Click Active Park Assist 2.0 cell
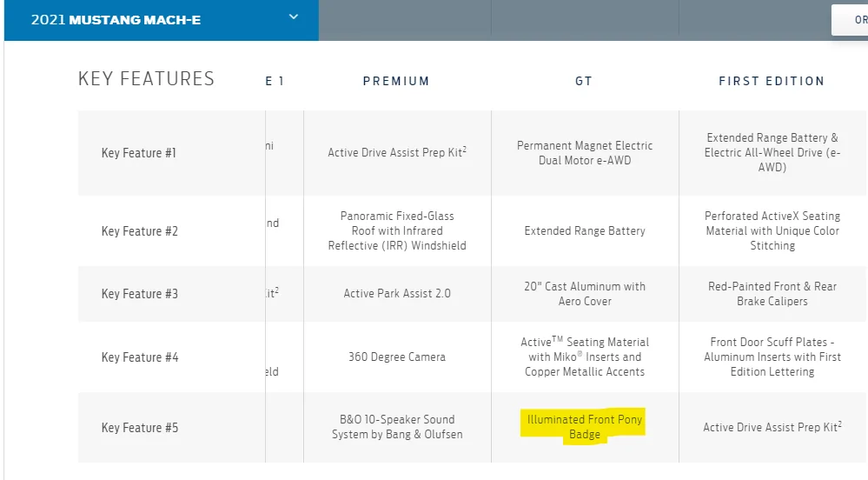This screenshot has width=868, height=480. 397,293
